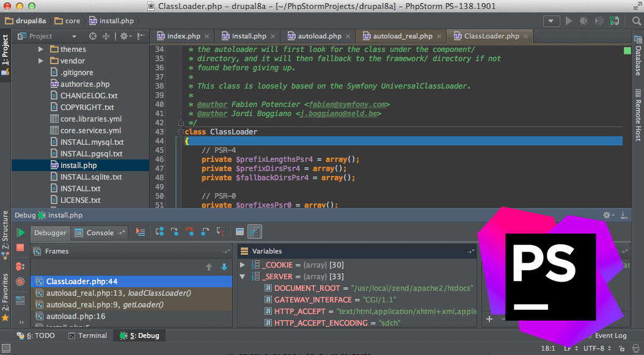Open the Remote Host side panel

click(x=639, y=115)
